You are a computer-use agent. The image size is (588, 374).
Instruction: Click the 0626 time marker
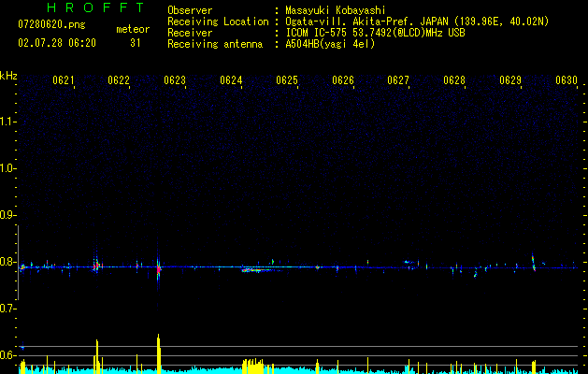point(343,79)
